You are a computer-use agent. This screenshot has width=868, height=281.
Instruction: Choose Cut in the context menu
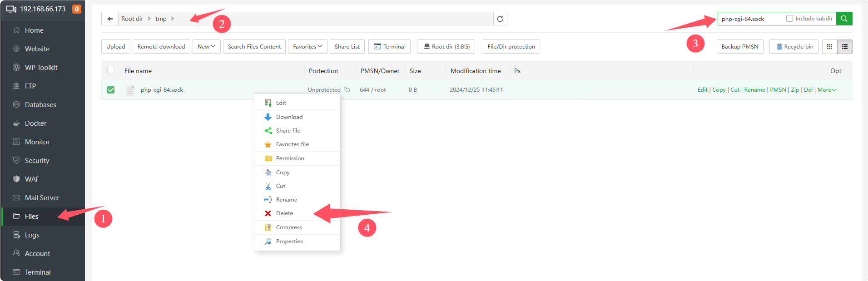pos(297,186)
